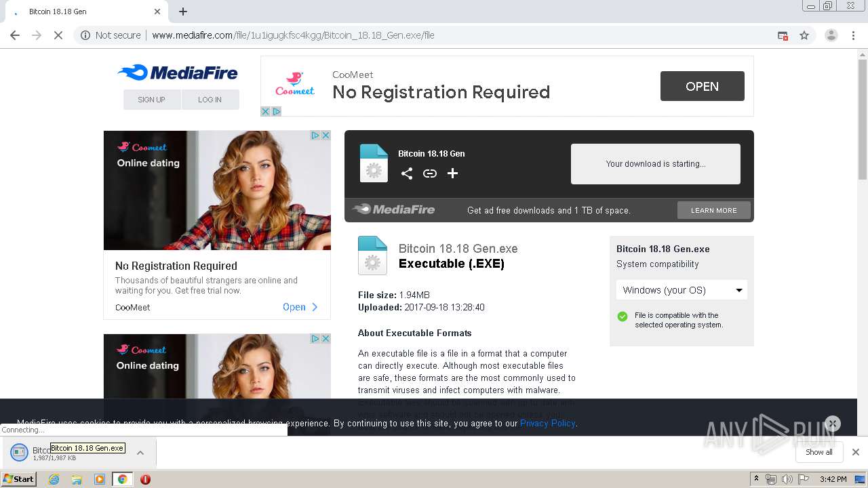Open AdChoices info on the second sidebar ad
Image resolution: width=868 pixels, height=488 pixels.
point(315,339)
